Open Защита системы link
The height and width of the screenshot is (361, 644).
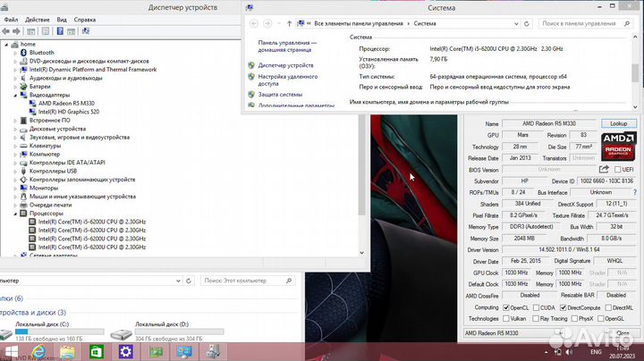pyautogui.click(x=280, y=95)
